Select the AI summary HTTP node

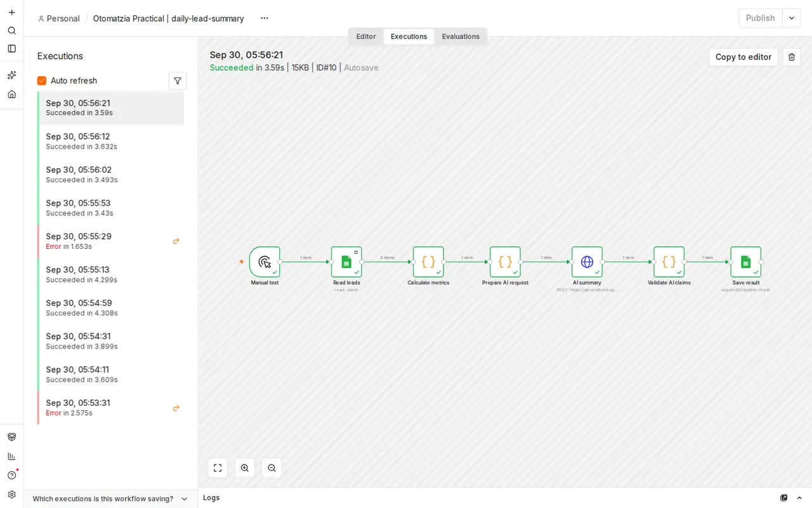587,262
